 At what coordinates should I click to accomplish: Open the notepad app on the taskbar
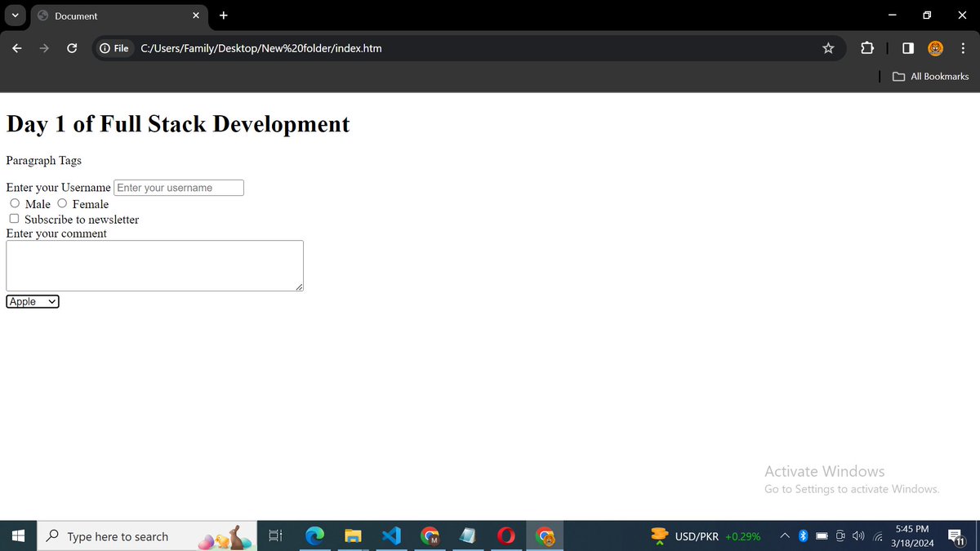pyautogui.click(x=468, y=536)
